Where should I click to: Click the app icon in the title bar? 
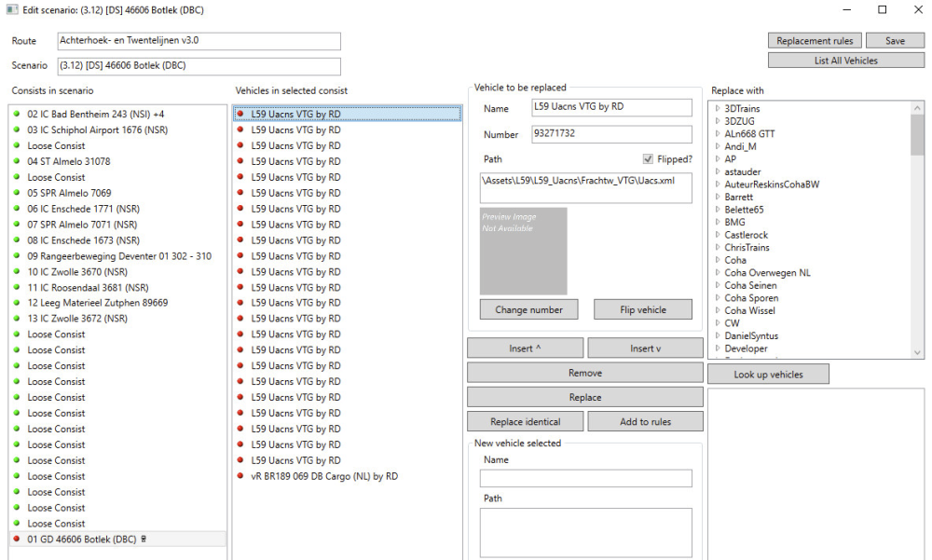(x=11, y=10)
